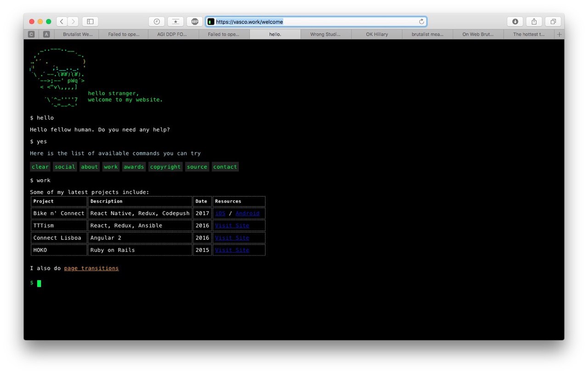
Task: Show all tabs overview icon
Action: [553, 22]
